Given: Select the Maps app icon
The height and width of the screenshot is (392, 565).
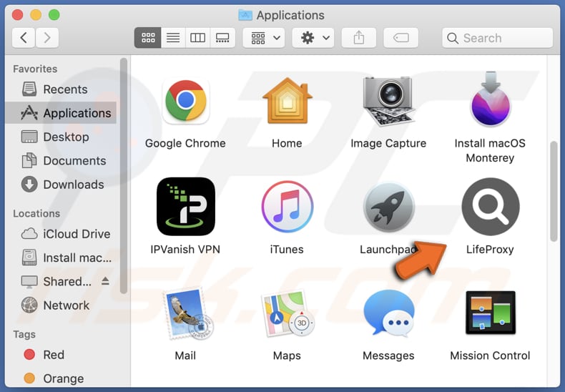Looking at the screenshot, I should tap(288, 313).
